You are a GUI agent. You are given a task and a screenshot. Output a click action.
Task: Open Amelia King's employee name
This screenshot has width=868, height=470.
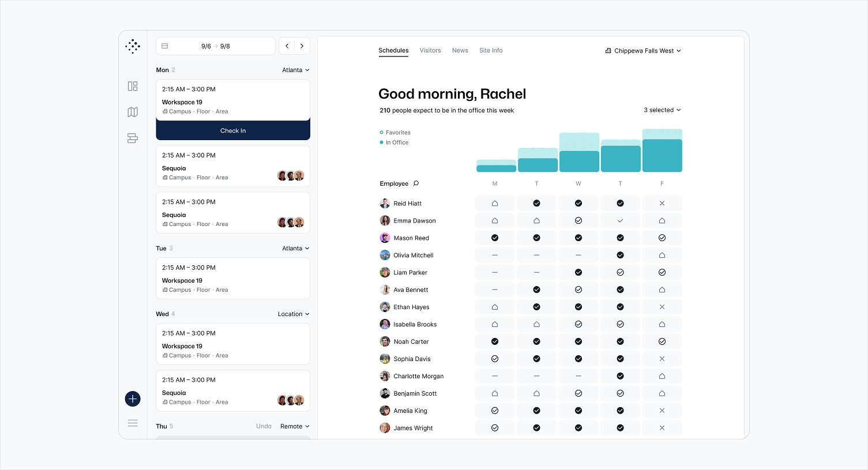410,411
